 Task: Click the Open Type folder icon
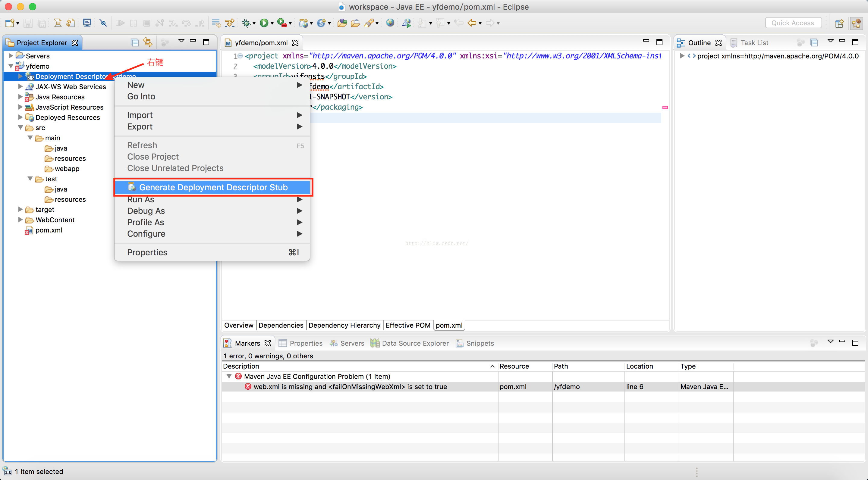coord(342,23)
